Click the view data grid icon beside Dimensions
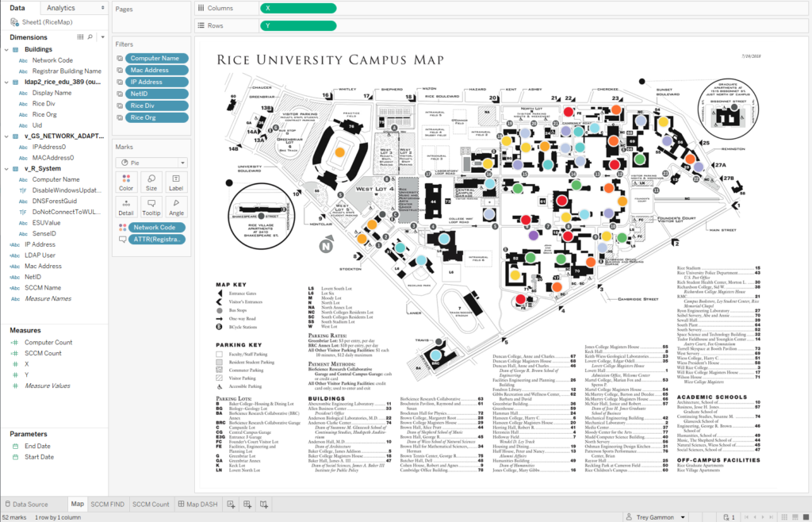 click(80, 37)
